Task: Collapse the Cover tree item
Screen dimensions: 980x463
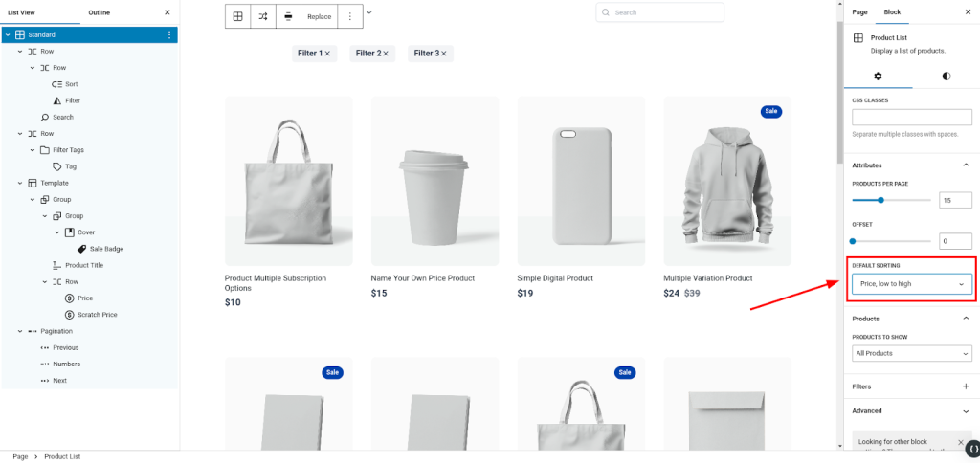Action: (56, 232)
